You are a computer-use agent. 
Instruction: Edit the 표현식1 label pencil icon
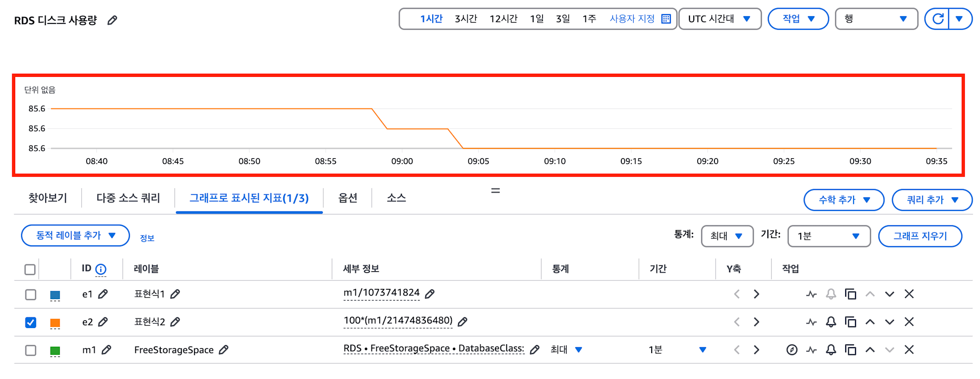tap(175, 294)
